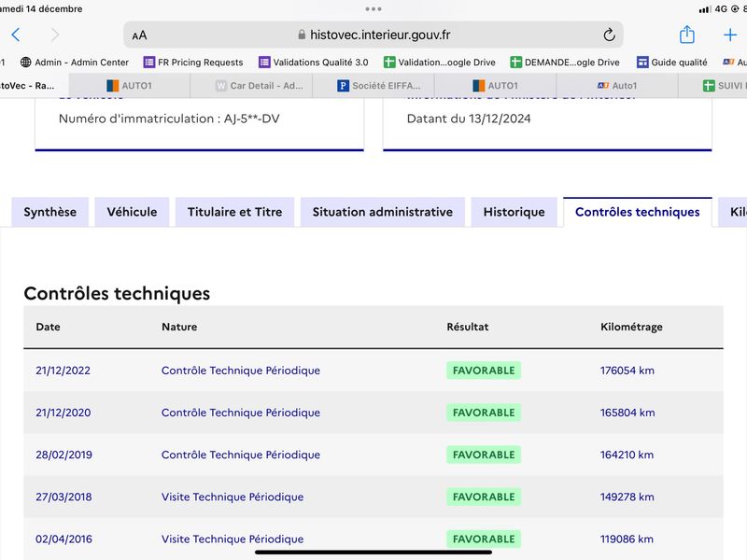Open the Validations Qualité 3.0 bookmark
747x560 pixels.
pos(314,63)
